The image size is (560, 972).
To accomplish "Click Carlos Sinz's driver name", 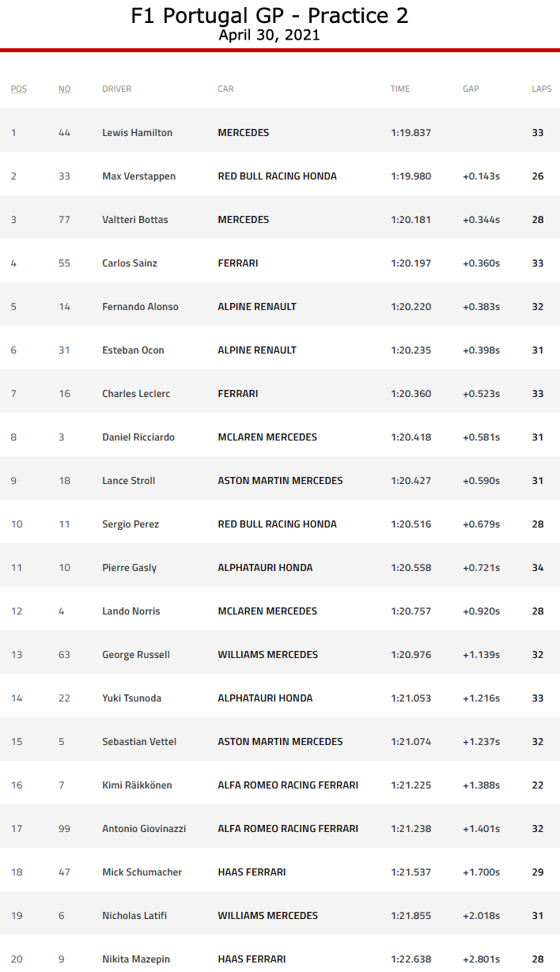I will [x=130, y=263].
